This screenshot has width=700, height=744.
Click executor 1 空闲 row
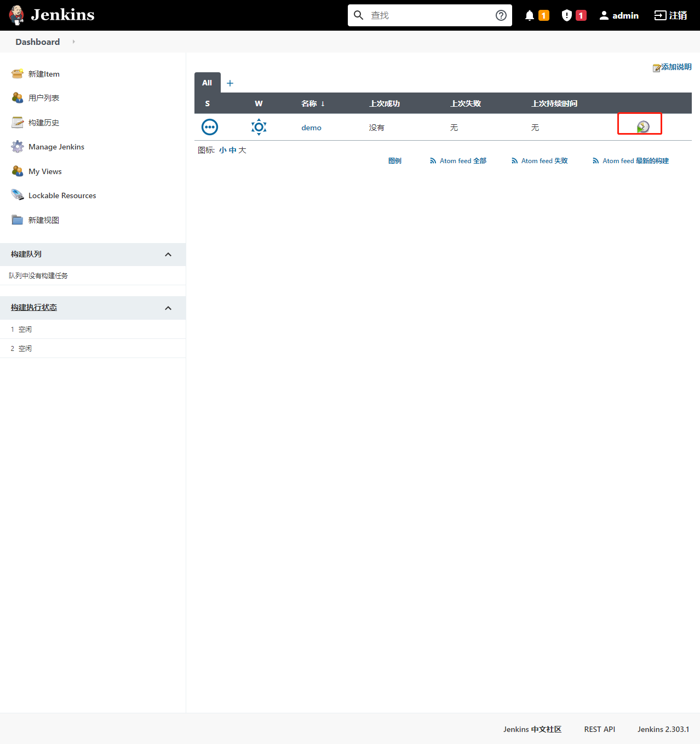(93, 329)
